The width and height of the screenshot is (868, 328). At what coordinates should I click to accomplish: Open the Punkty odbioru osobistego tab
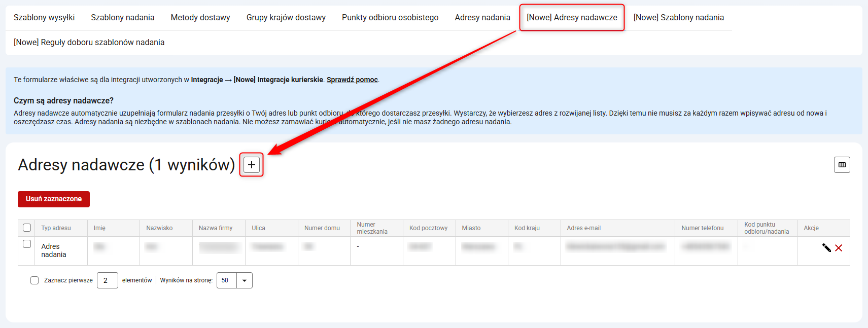tap(390, 18)
